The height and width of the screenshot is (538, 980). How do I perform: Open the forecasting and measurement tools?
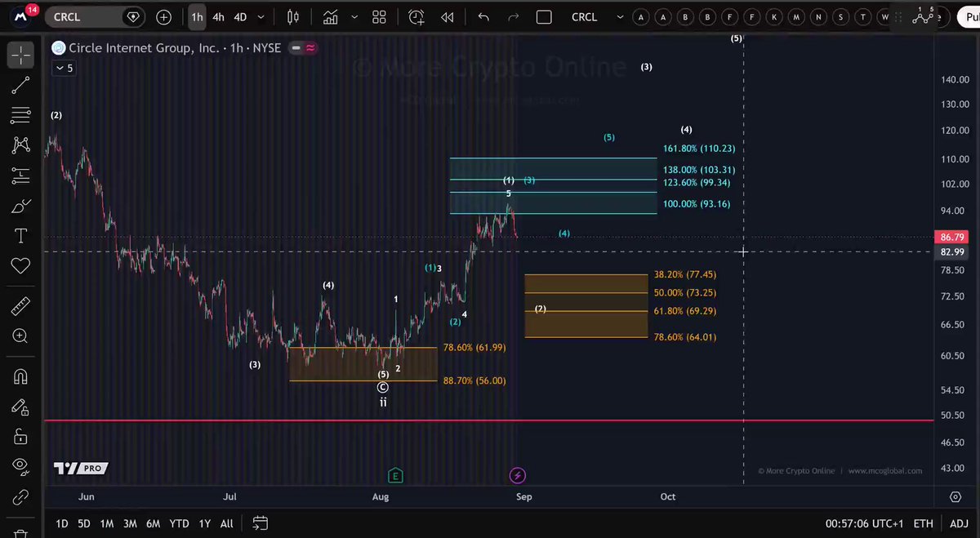[x=20, y=176]
